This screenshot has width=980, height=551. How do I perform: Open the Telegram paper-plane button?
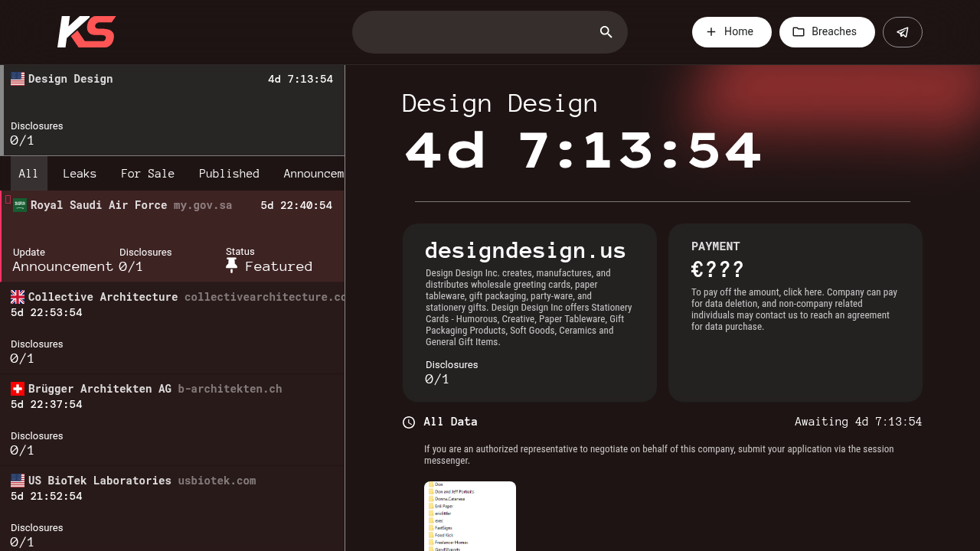[903, 32]
